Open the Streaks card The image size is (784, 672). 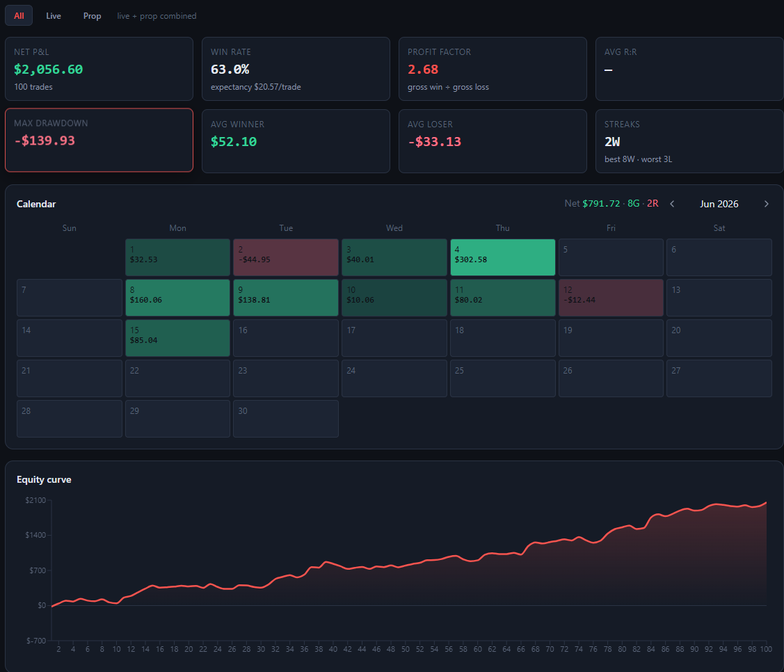[x=689, y=141]
